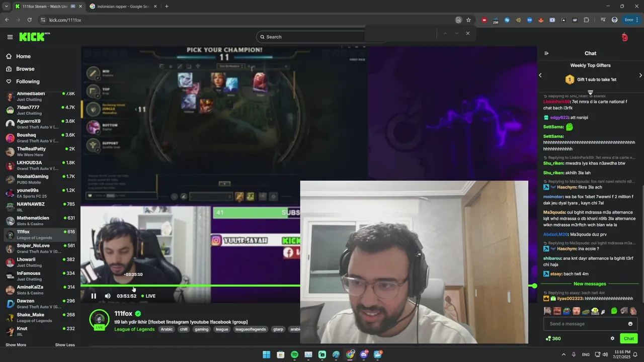Open Sniper_NoLove channel in the sidebar
Screen dimensions: 644x362
(40, 248)
